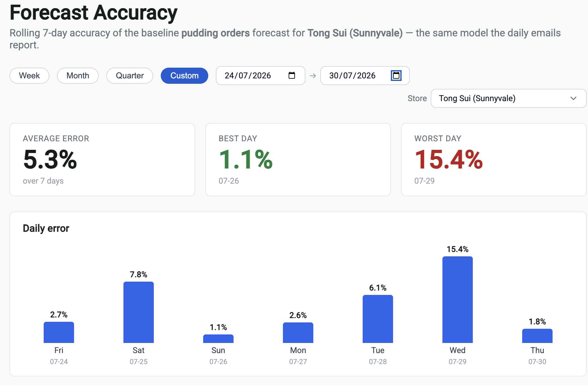Viewport: 588px width, 385px height.
Task: Click the Sun 07-26 bar at 1.1%
Action: (x=218, y=339)
